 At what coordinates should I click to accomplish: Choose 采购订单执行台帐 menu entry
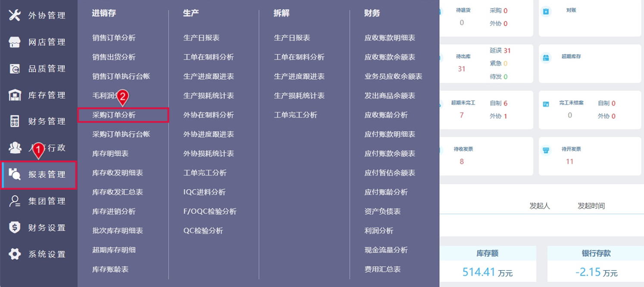(x=121, y=134)
